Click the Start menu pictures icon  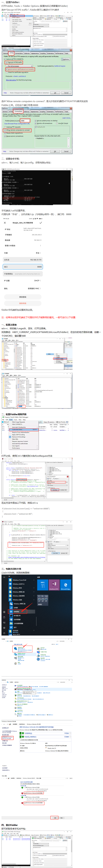pyautogui.click(x=4, y=623)
